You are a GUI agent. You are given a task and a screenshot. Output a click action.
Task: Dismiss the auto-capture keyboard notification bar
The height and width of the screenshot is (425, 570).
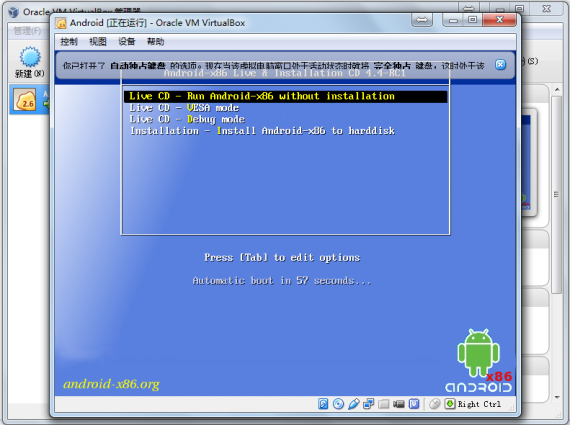(x=501, y=65)
